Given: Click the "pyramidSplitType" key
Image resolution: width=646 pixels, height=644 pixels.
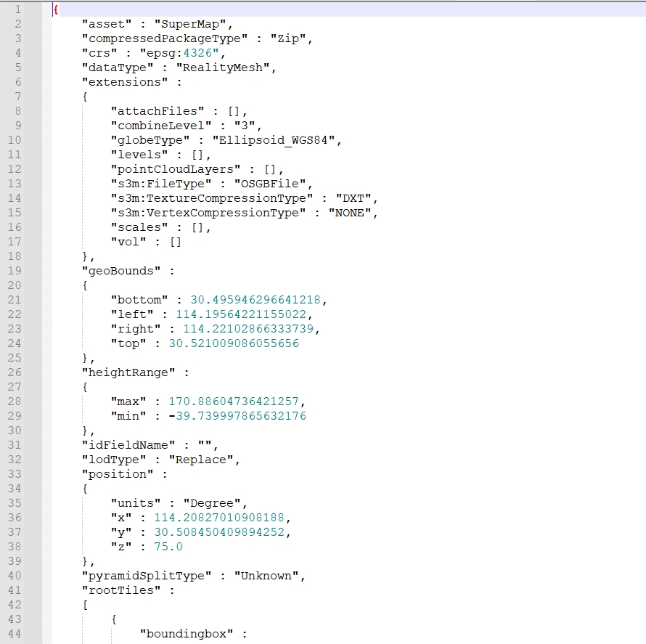Looking at the screenshot, I should pos(147,575).
